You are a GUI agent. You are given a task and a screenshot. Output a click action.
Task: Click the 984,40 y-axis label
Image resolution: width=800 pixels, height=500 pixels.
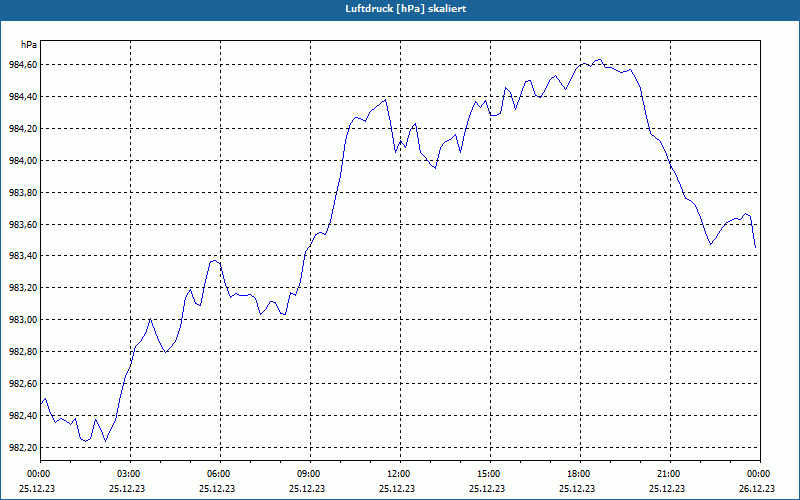tap(23, 97)
